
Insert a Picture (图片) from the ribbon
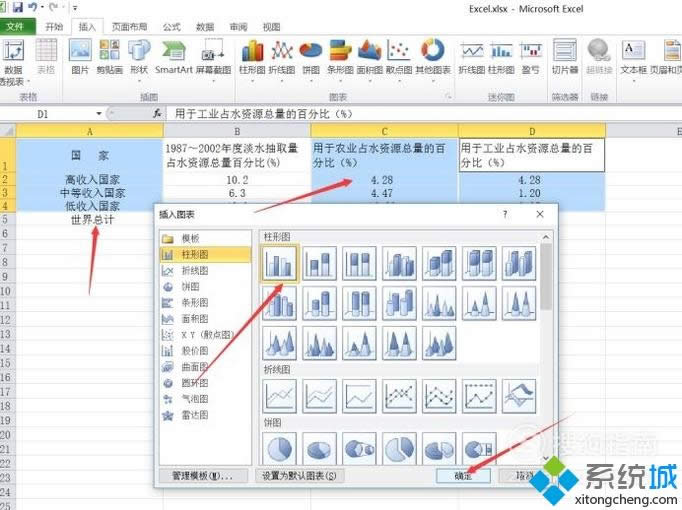[80, 56]
